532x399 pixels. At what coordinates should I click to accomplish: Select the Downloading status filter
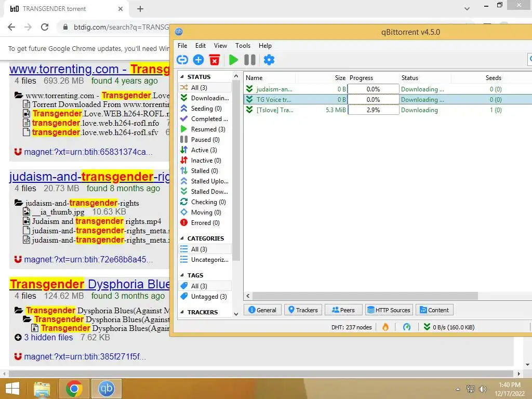point(205,98)
